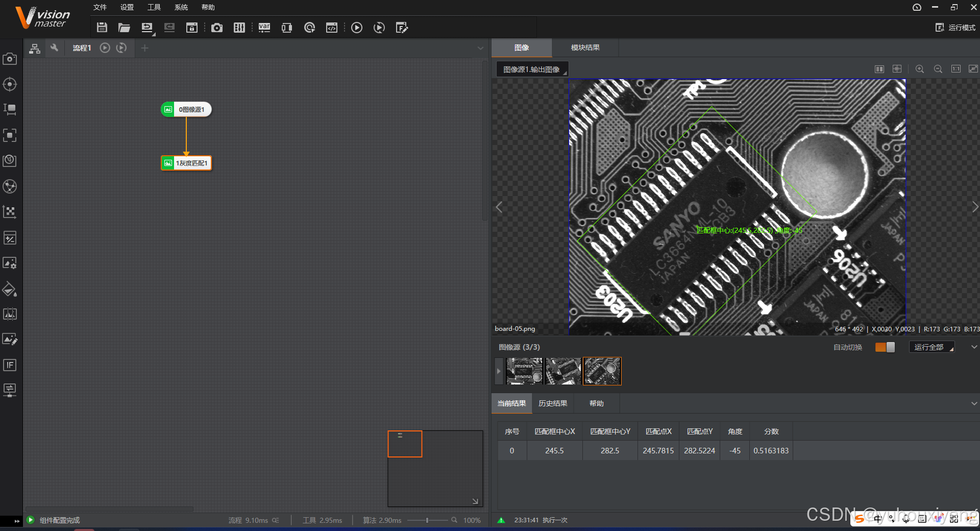Switch to the 模块结果 tab
This screenshot has height=531, width=980.
point(585,47)
